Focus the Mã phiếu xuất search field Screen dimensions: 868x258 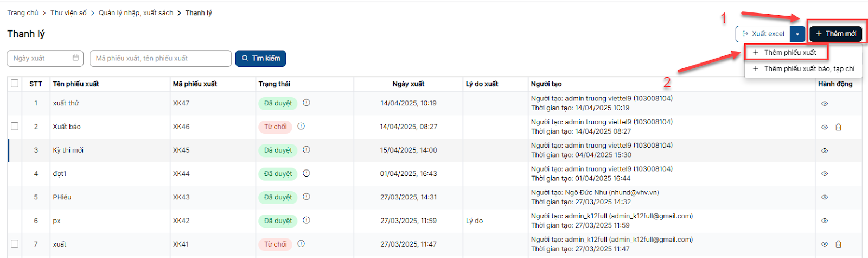click(161, 58)
